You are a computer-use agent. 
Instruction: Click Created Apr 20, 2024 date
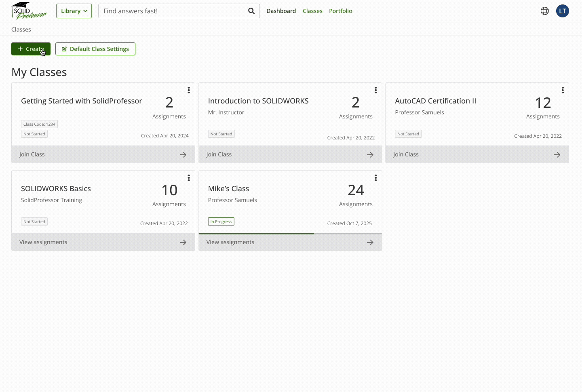click(164, 135)
